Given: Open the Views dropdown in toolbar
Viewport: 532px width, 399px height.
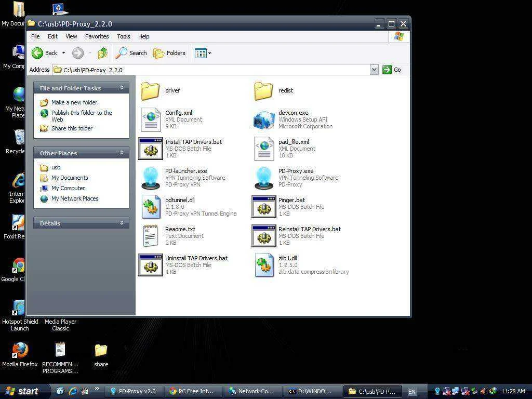Looking at the screenshot, I should (203, 53).
